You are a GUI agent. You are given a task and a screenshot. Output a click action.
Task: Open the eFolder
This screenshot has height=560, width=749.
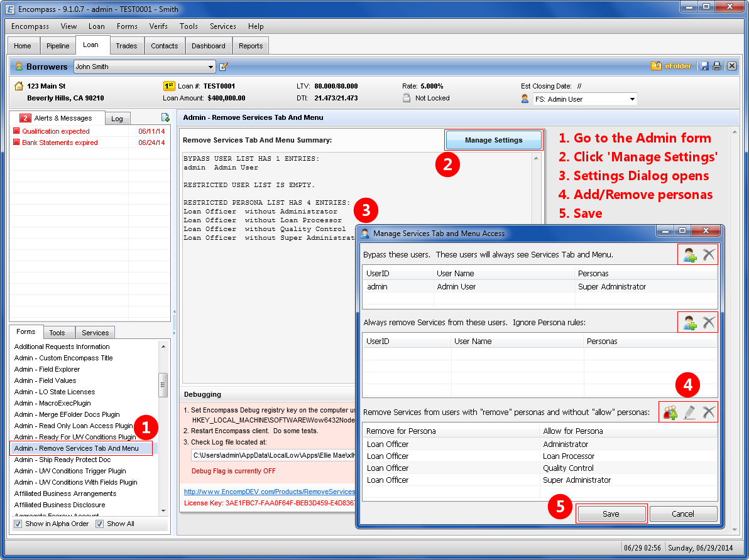[671, 67]
